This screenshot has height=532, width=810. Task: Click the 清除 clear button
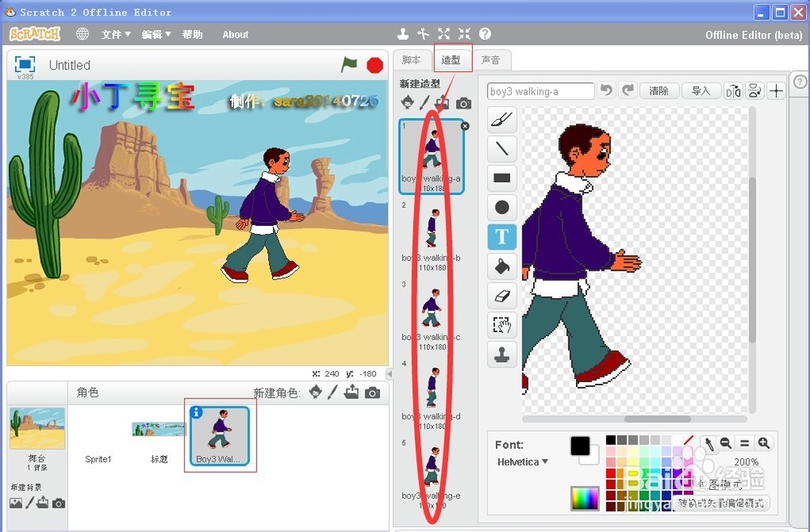click(x=659, y=91)
